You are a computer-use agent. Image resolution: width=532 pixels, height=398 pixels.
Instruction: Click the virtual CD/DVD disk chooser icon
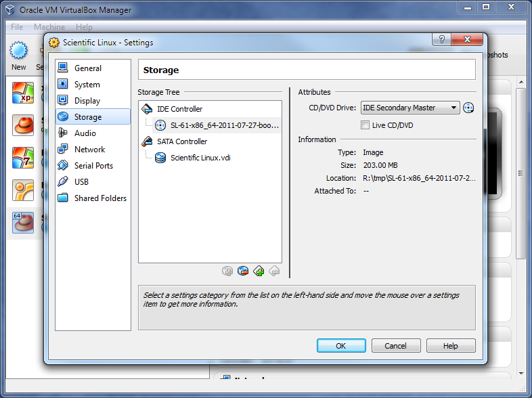click(x=468, y=108)
